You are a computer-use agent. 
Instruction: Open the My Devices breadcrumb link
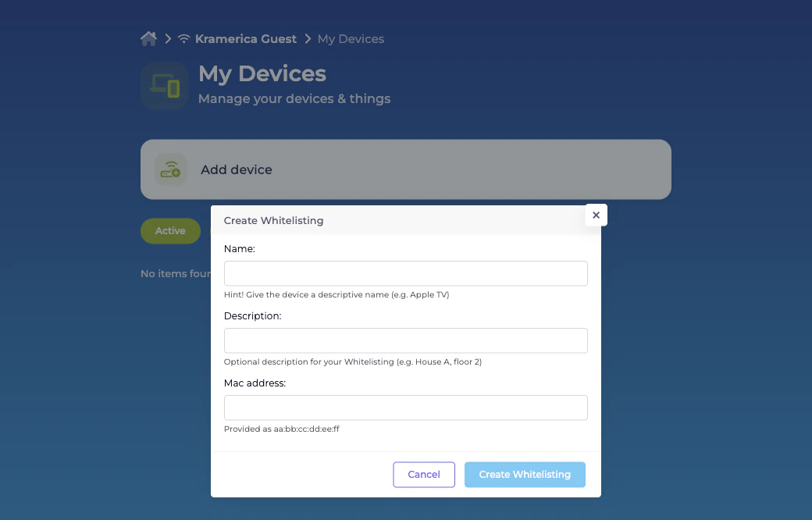pyautogui.click(x=350, y=38)
